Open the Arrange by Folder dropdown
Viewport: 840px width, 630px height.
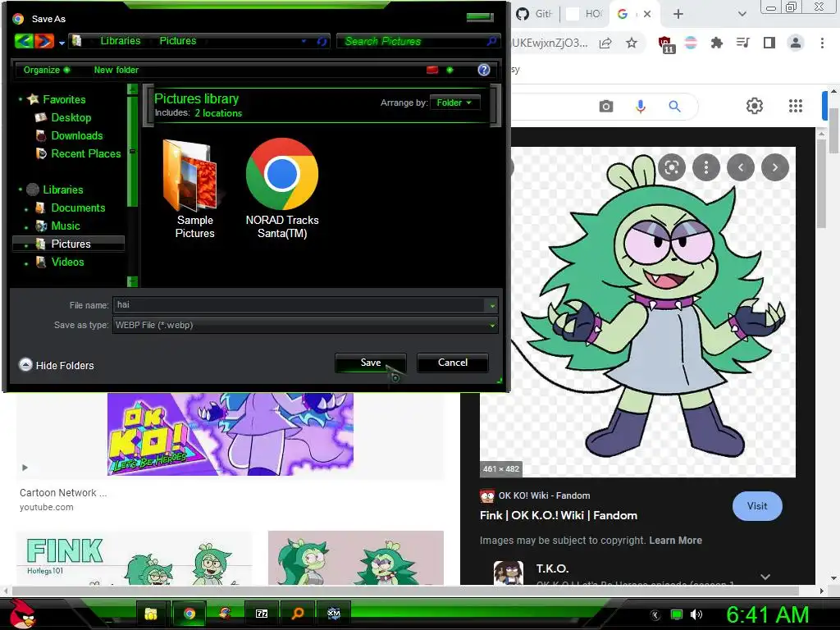(454, 103)
